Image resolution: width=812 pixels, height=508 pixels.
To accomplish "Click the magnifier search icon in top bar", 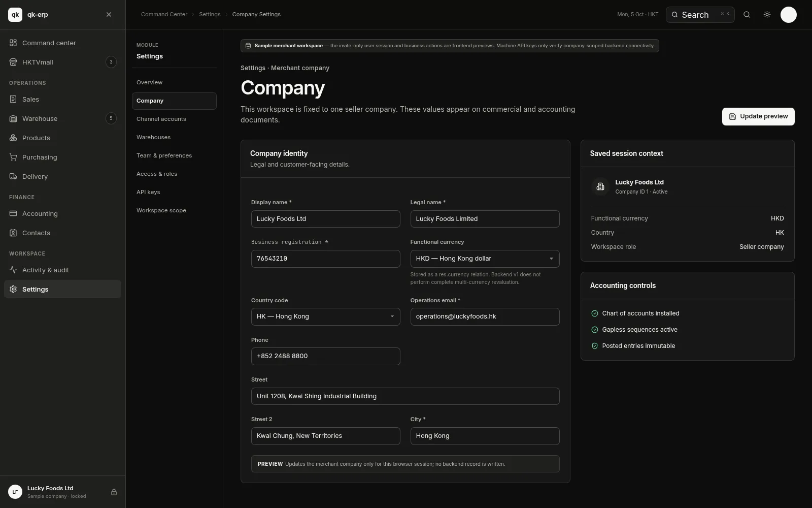I will coord(747,15).
